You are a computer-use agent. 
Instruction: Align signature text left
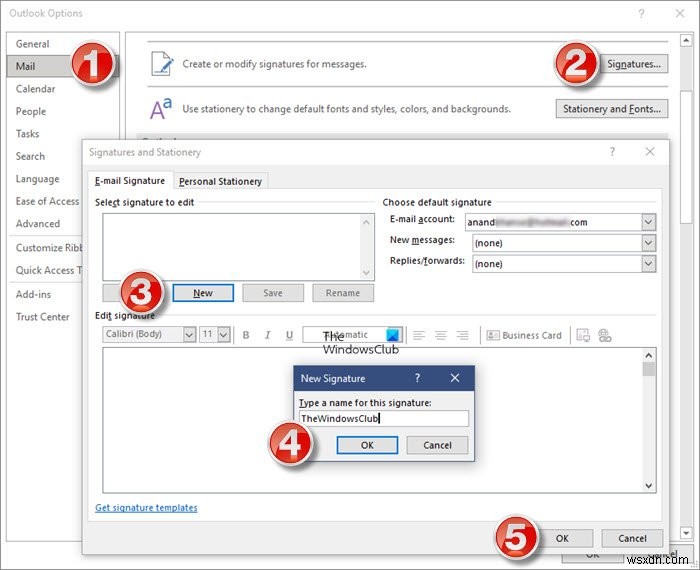[x=419, y=335]
